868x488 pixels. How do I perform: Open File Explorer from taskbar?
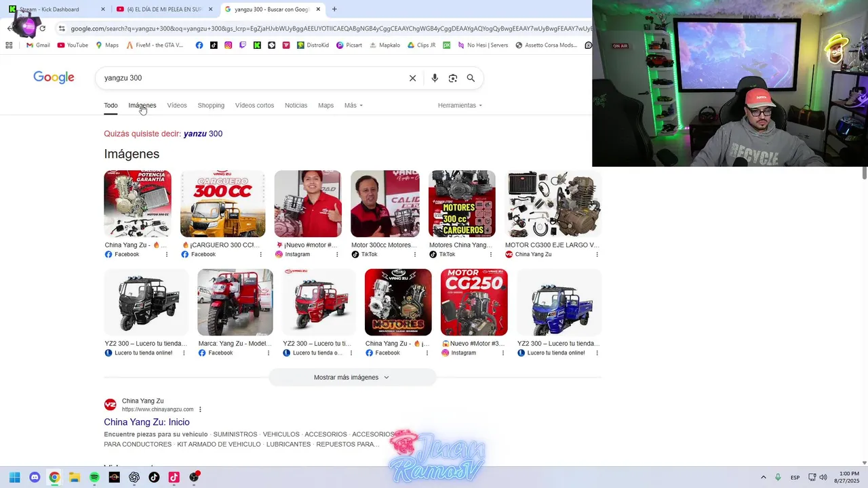click(75, 477)
